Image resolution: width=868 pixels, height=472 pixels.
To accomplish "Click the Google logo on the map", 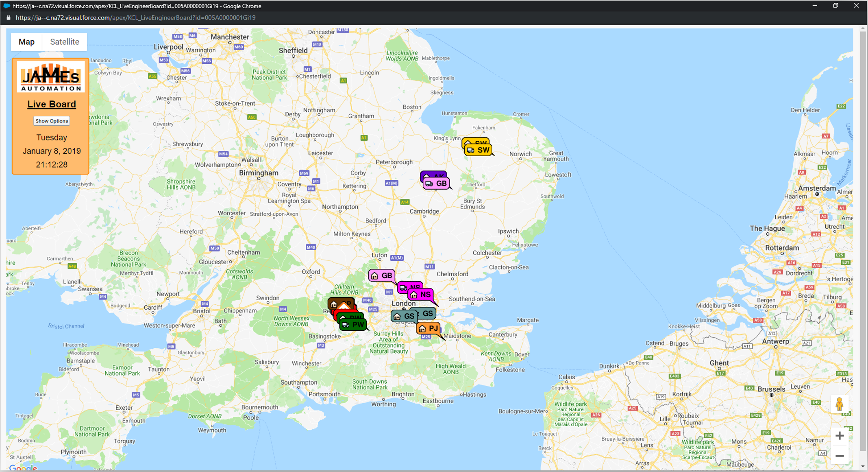I will tap(23, 468).
